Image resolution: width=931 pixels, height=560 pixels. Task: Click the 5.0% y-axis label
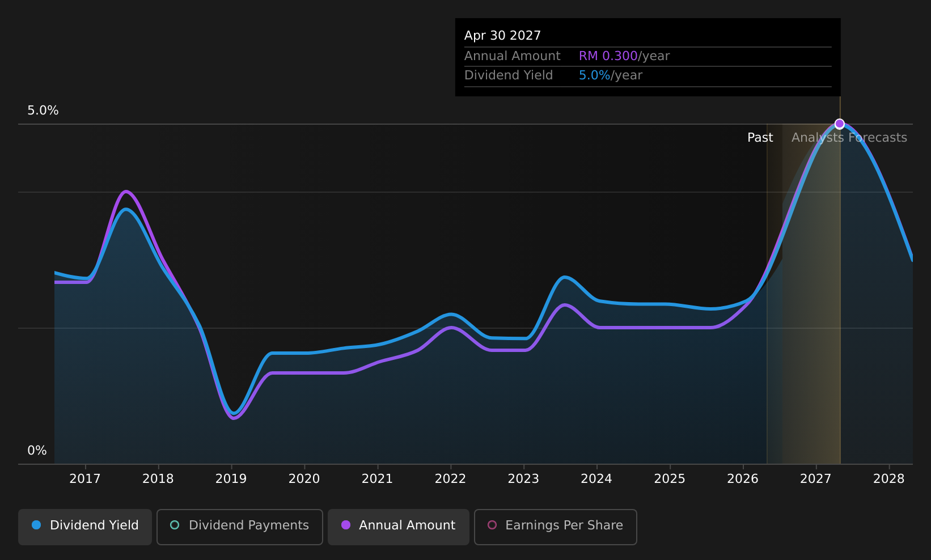click(43, 111)
